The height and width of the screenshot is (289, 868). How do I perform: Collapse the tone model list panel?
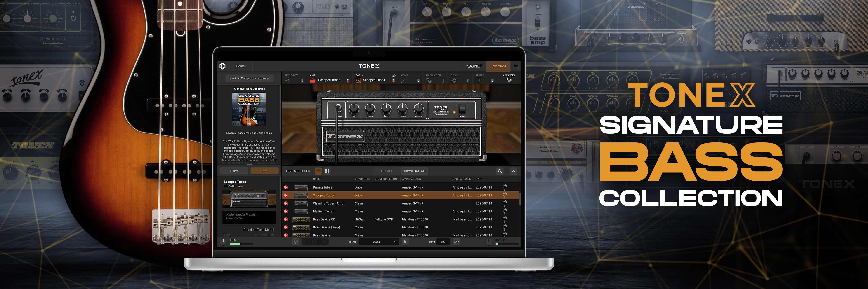pyautogui.click(x=513, y=171)
